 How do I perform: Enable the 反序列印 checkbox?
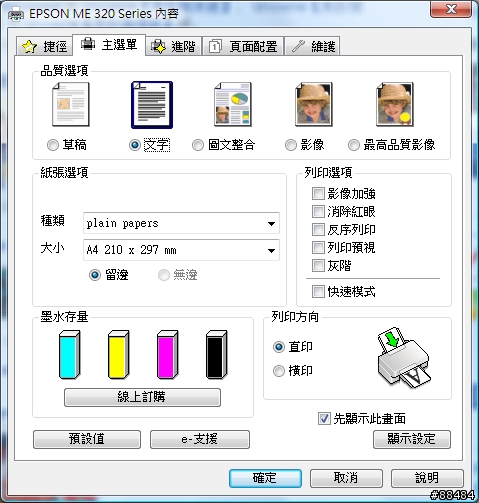[x=318, y=229]
